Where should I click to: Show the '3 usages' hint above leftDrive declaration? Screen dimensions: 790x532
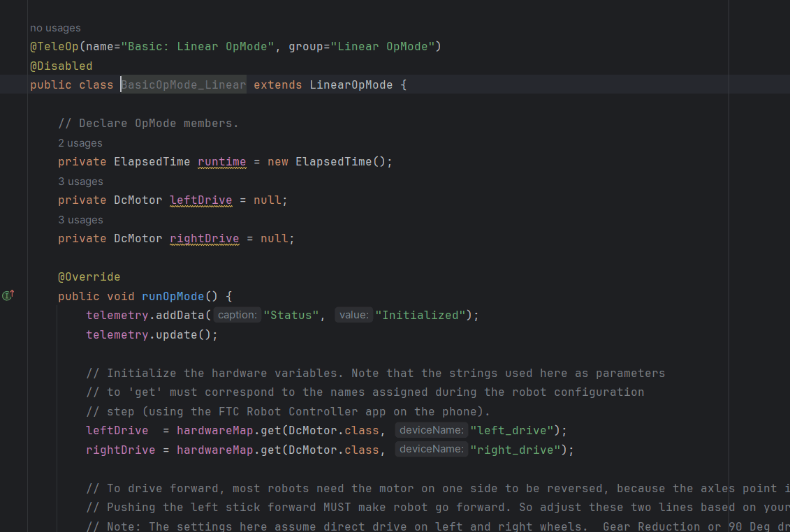click(80, 182)
